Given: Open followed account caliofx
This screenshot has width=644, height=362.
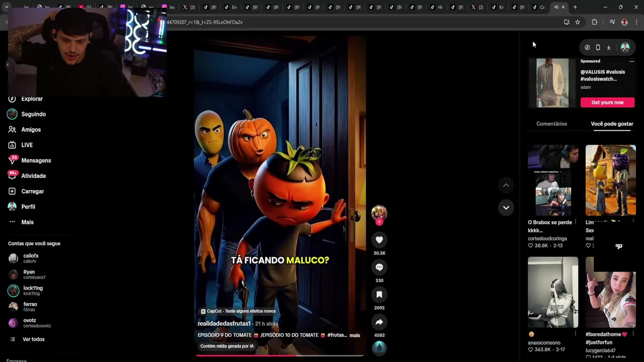Looking at the screenshot, I should 24,258.
